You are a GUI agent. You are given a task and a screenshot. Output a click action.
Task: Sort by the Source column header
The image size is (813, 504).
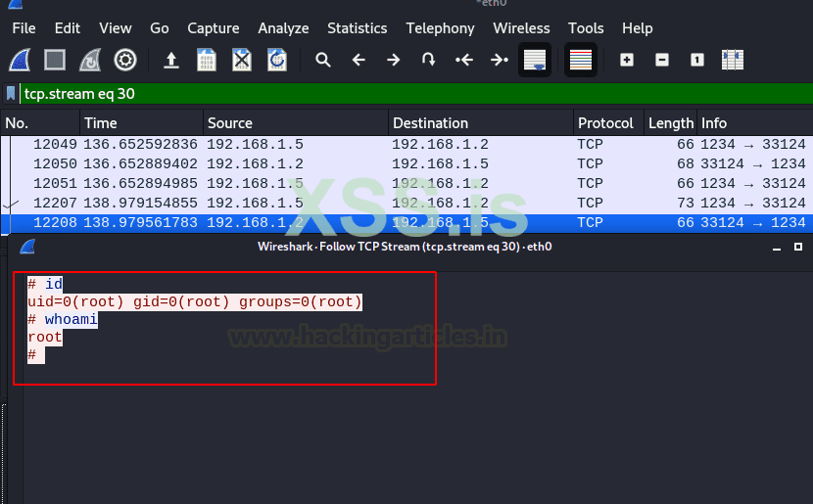coord(296,123)
